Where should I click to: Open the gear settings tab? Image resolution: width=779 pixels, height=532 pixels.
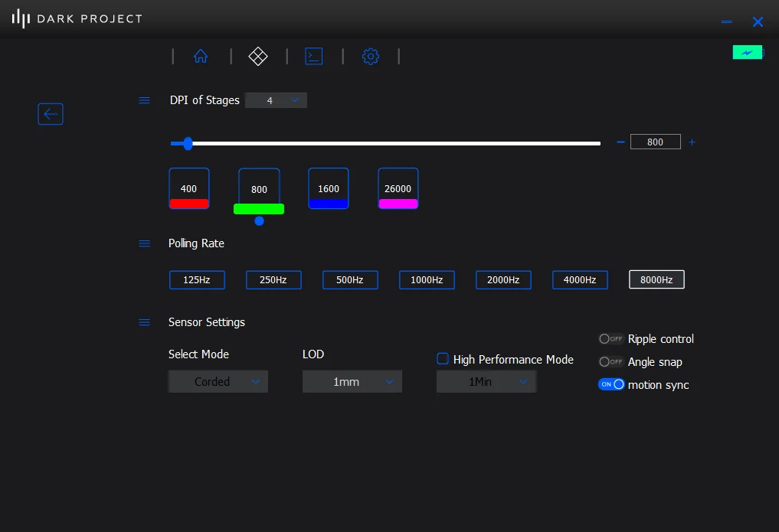[x=371, y=56]
